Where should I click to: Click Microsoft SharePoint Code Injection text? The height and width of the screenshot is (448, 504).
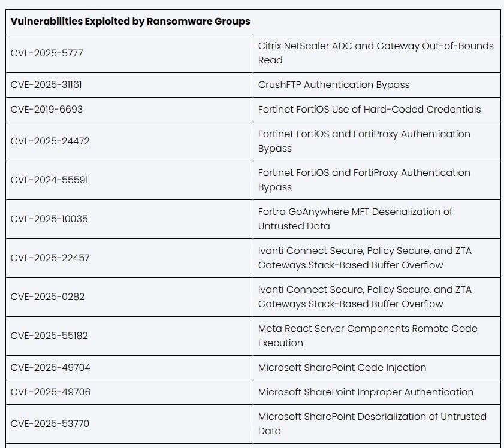[342, 368]
